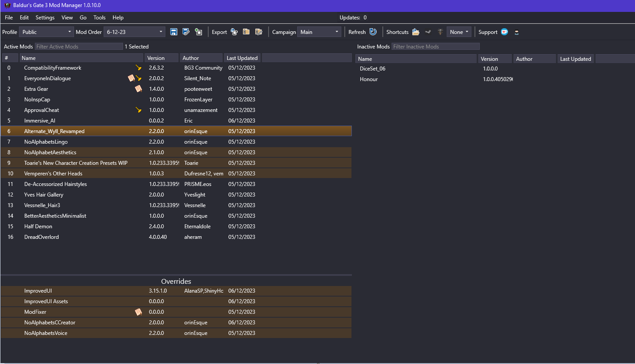Sort active mods by Last Updated header

tap(242, 58)
